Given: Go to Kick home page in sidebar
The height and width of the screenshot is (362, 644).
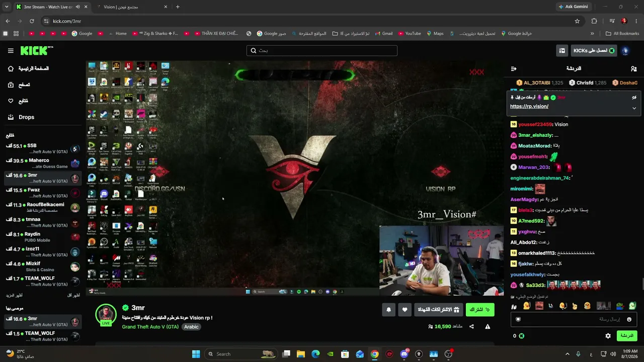Looking at the screenshot, I should pos(28,68).
